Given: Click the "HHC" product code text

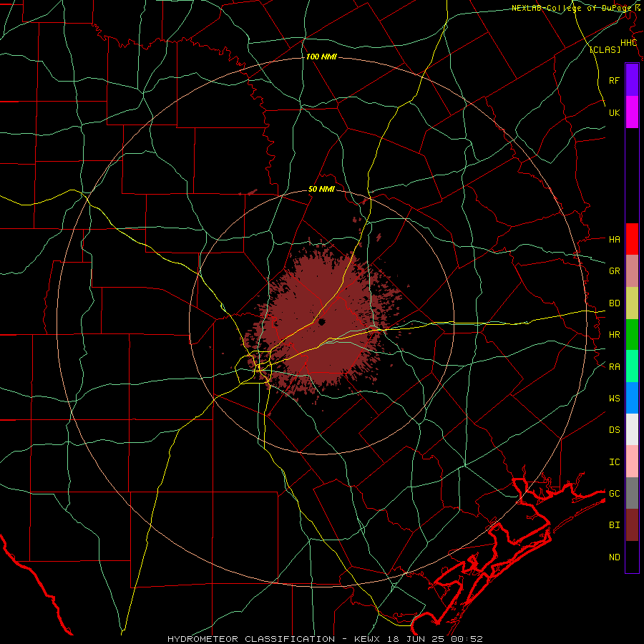Looking at the screenshot, I should tap(628, 43).
